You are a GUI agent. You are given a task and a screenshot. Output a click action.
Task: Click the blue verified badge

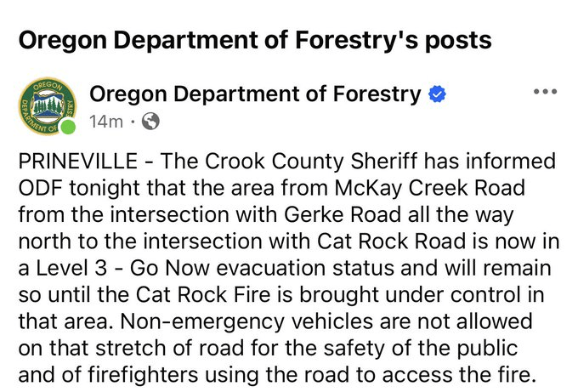point(437,94)
